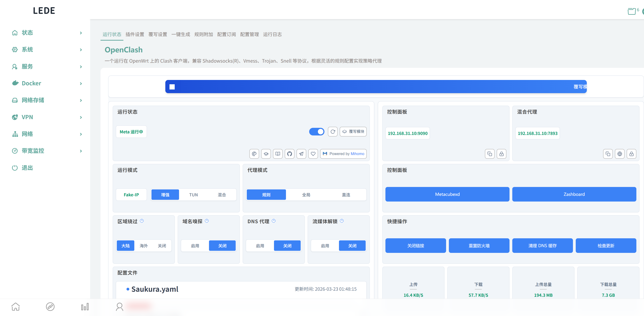
Task: Click the GitHub icon button
Action: coord(289,154)
